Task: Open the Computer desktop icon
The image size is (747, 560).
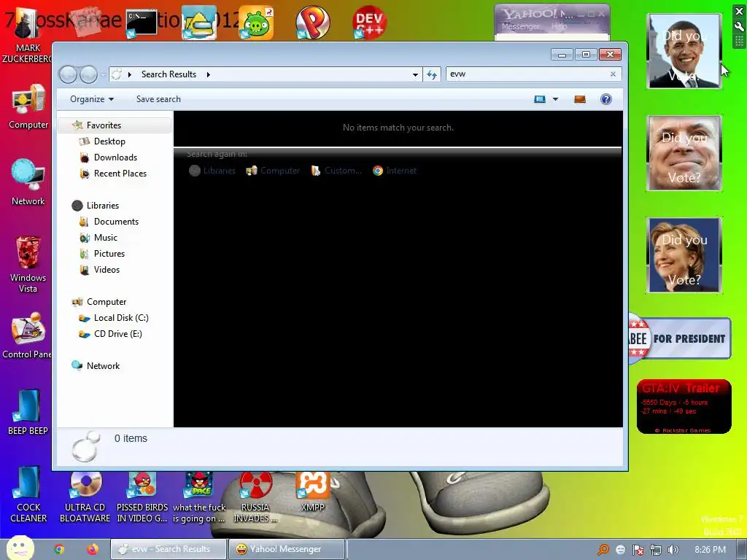Action: tap(28, 107)
